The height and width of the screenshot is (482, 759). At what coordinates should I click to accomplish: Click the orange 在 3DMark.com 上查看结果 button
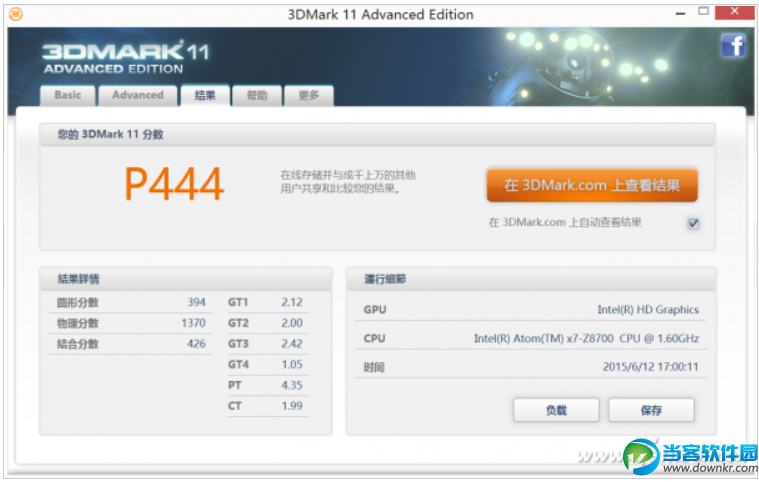point(592,185)
